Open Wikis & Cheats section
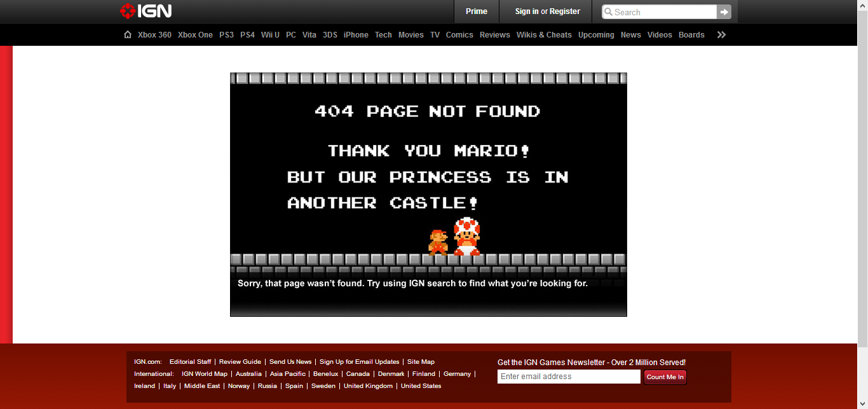This screenshot has height=409, width=868. click(x=544, y=35)
